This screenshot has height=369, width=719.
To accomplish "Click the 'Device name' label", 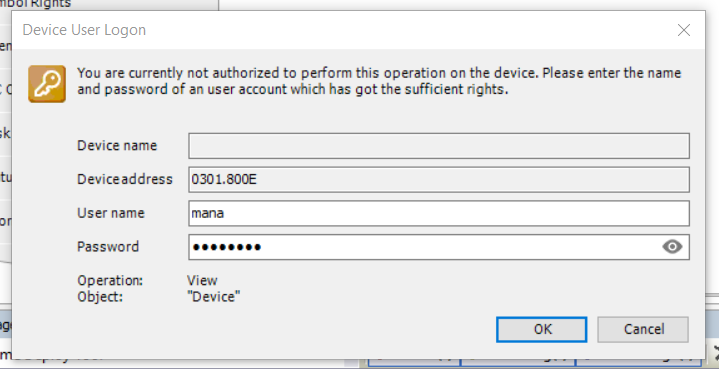I will [x=117, y=146].
